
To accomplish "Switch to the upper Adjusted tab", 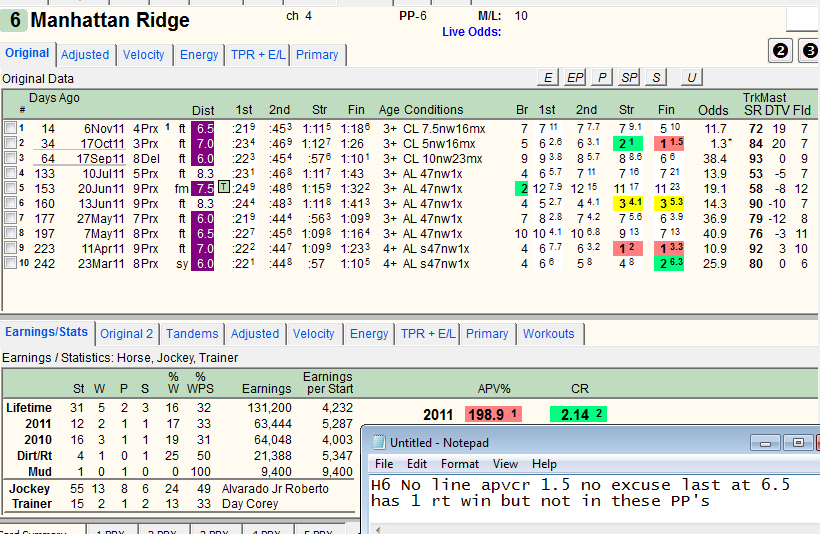I will coord(85,54).
